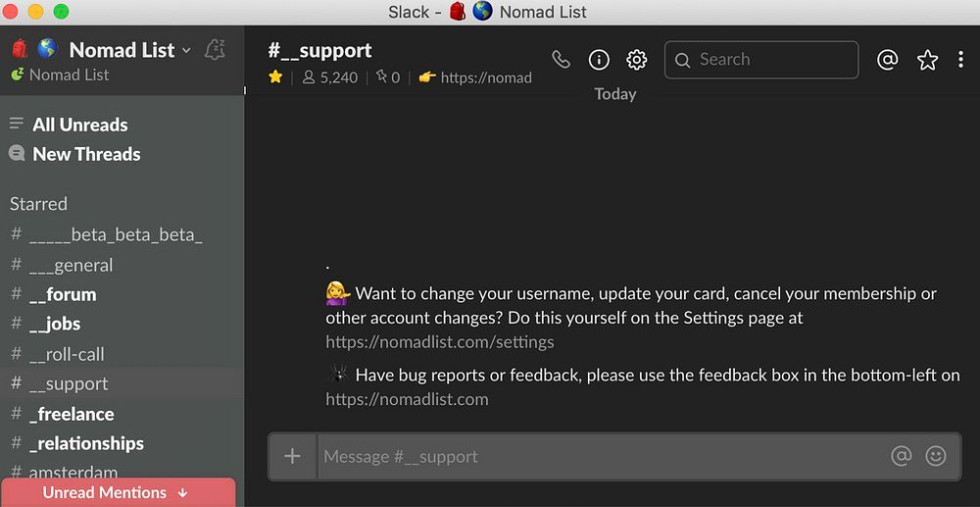Jump to Unread Mentions below
The width and height of the screenshot is (980, 507).
click(118, 492)
